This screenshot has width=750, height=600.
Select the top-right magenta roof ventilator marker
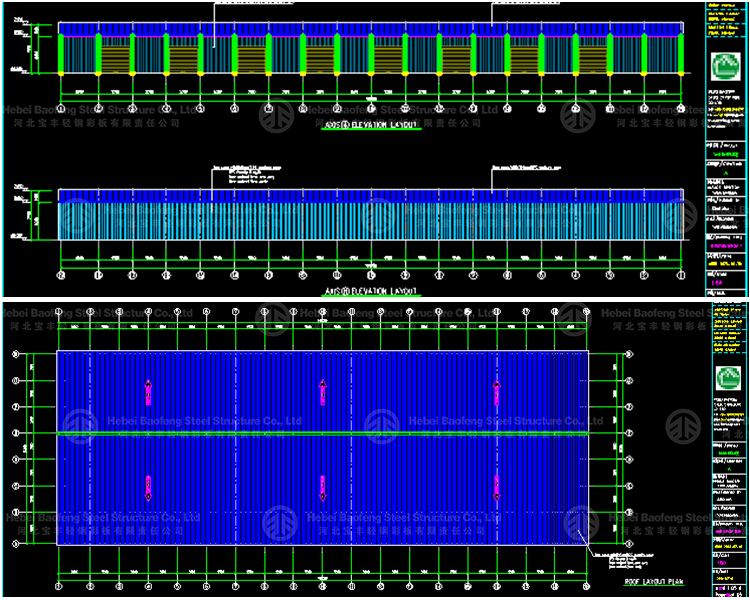(x=496, y=392)
